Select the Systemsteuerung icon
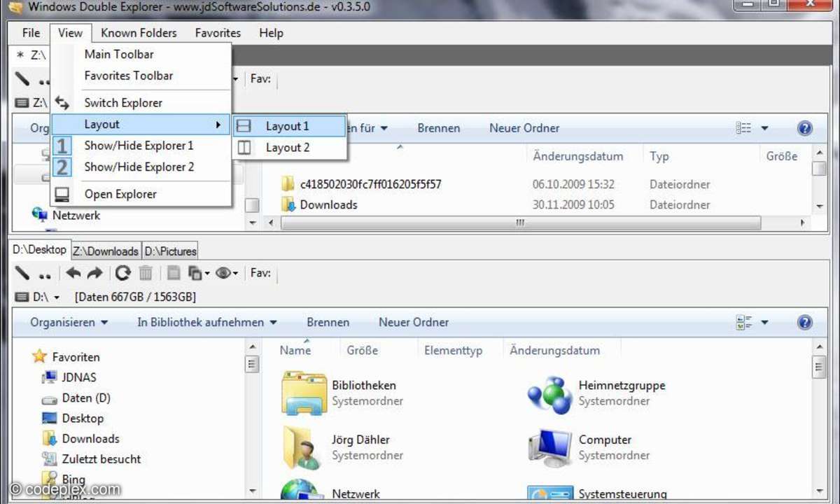 pos(550,491)
